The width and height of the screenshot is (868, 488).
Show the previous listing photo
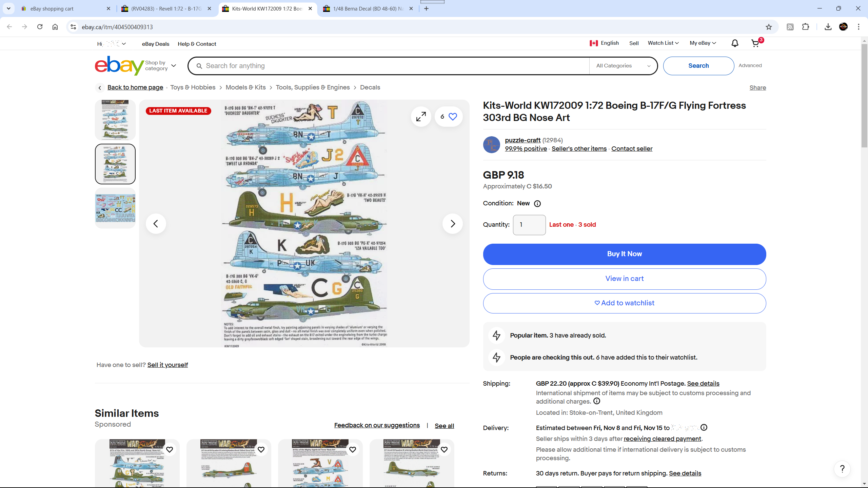pyautogui.click(x=156, y=224)
